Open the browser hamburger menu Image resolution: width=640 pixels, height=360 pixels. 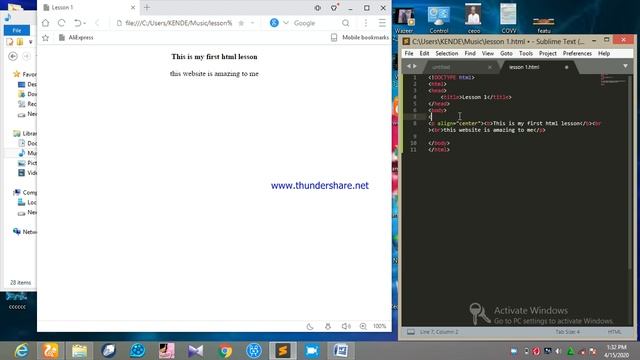382,23
